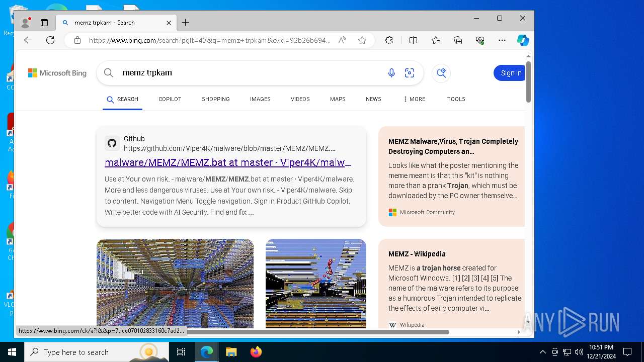The height and width of the screenshot is (362, 644).
Task: Open Browser essentials heart icon
Action: tap(480, 40)
